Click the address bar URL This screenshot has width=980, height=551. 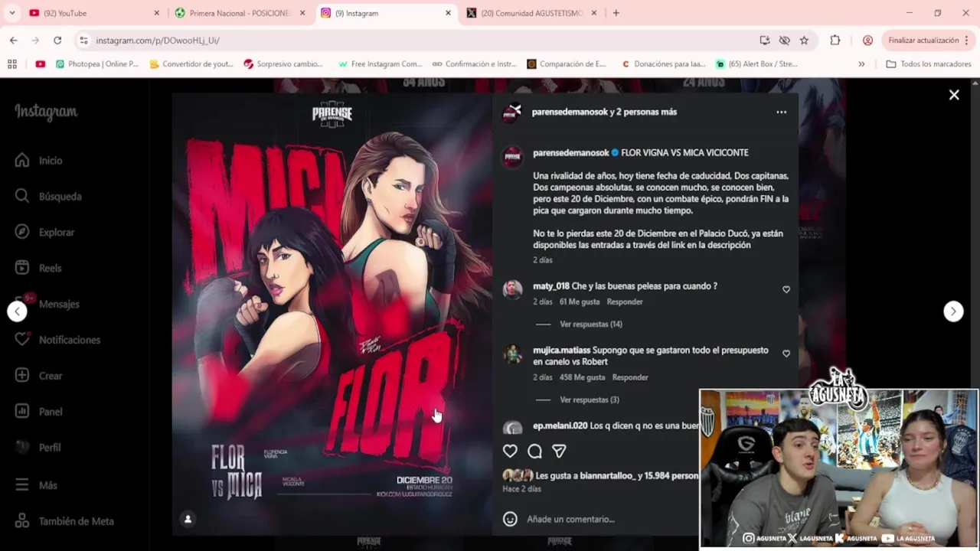point(158,41)
